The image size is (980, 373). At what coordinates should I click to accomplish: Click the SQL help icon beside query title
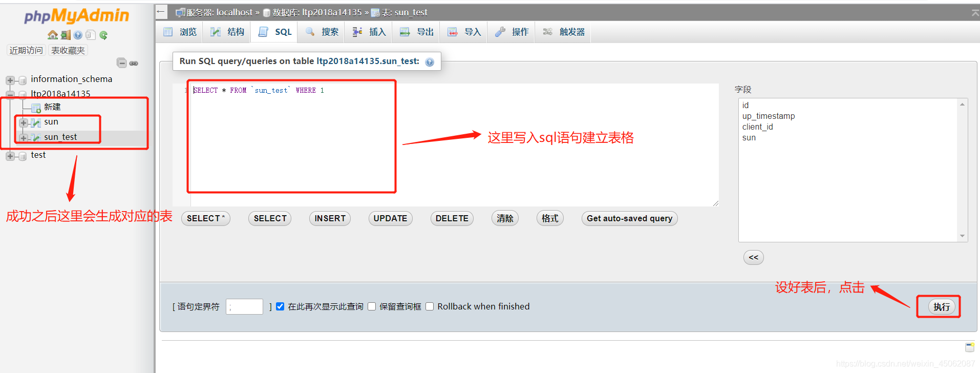click(x=430, y=62)
